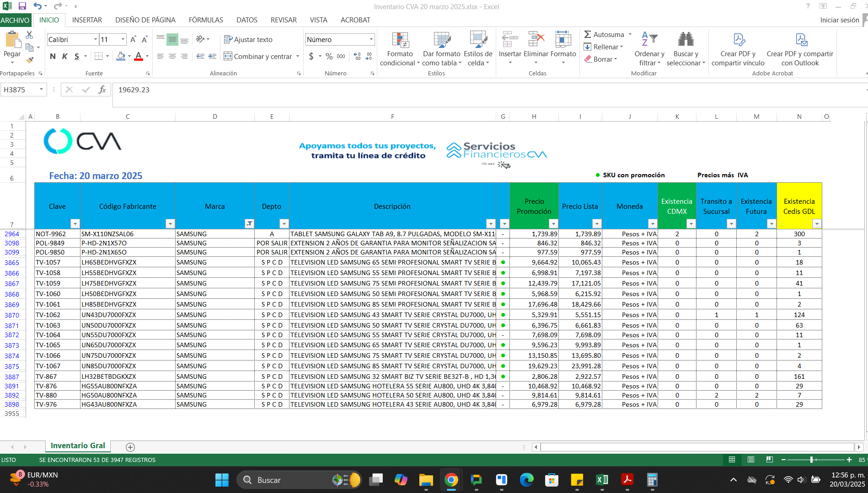Open the Precio Lista filter dropdown
Image resolution: width=868 pixels, height=493 pixels.
pyautogui.click(x=596, y=223)
